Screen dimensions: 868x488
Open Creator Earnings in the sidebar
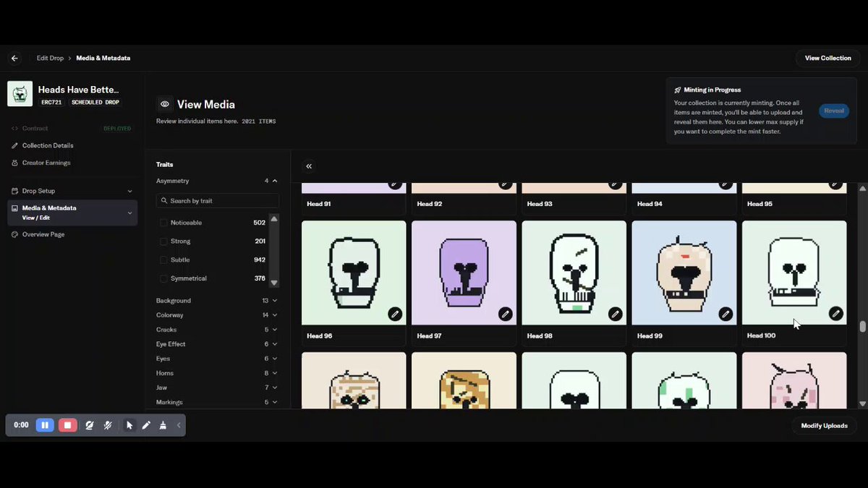point(46,163)
